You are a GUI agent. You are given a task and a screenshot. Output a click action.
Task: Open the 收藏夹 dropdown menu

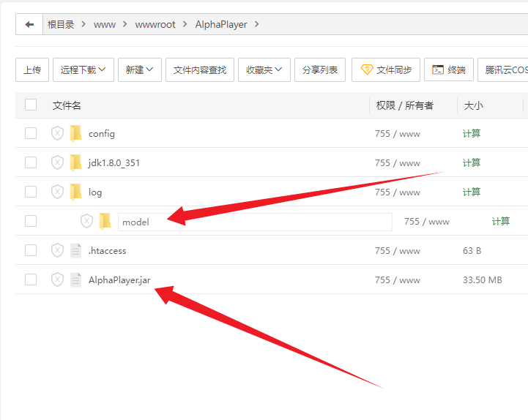point(264,70)
